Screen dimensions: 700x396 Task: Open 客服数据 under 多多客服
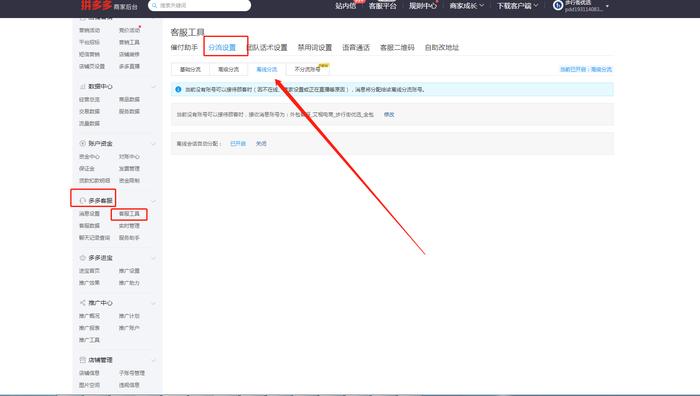[x=89, y=225]
